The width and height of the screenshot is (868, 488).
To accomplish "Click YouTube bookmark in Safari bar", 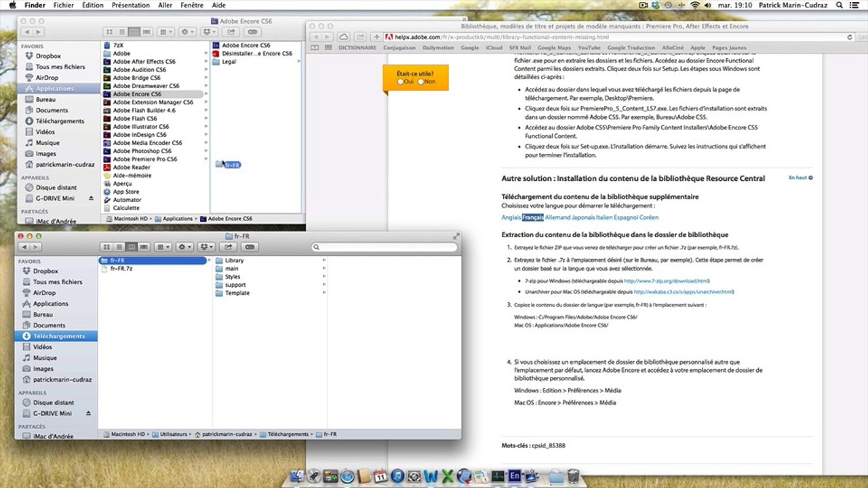I will (589, 48).
